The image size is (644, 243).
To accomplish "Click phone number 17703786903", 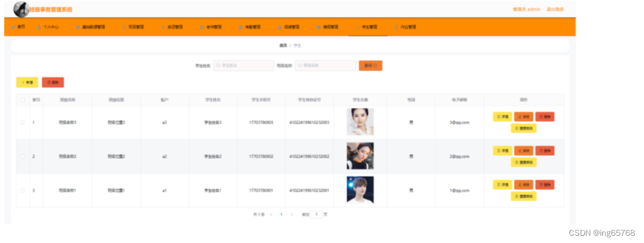I will pos(261,122).
